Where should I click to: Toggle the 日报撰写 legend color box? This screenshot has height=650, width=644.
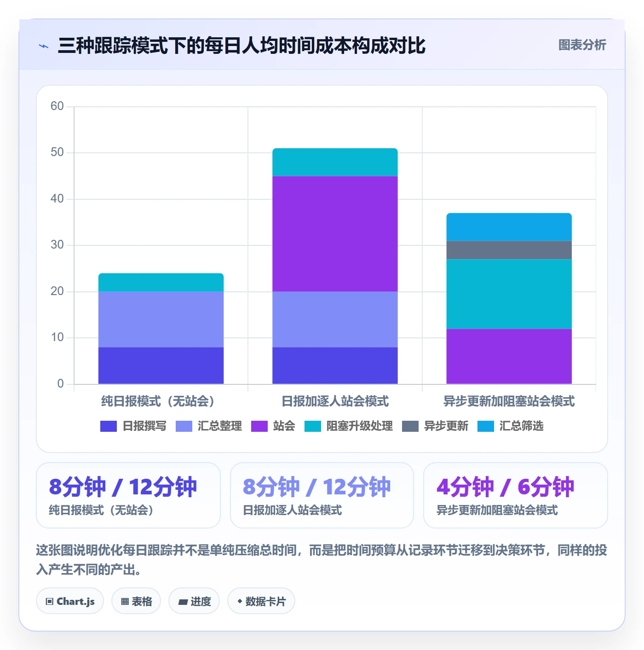[109, 426]
